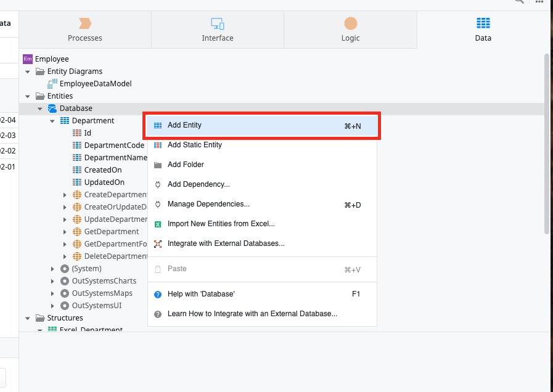
Task: Click the Database icon in tree
Action: (x=52, y=108)
